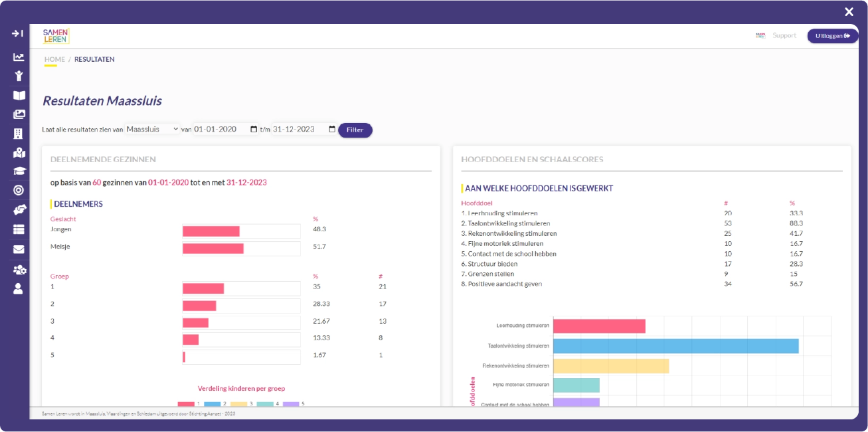
Task: Open the end date calendar picker
Action: [331, 129]
